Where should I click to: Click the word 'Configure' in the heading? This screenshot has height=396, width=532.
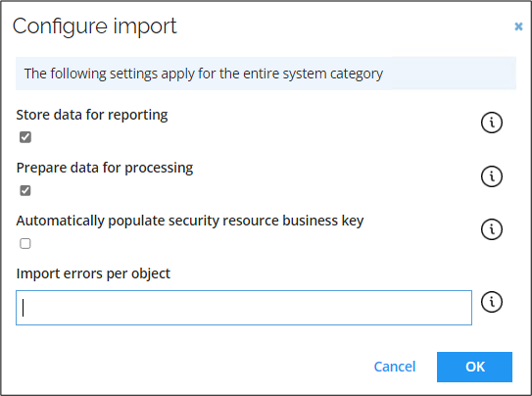click(x=60, y=26)
